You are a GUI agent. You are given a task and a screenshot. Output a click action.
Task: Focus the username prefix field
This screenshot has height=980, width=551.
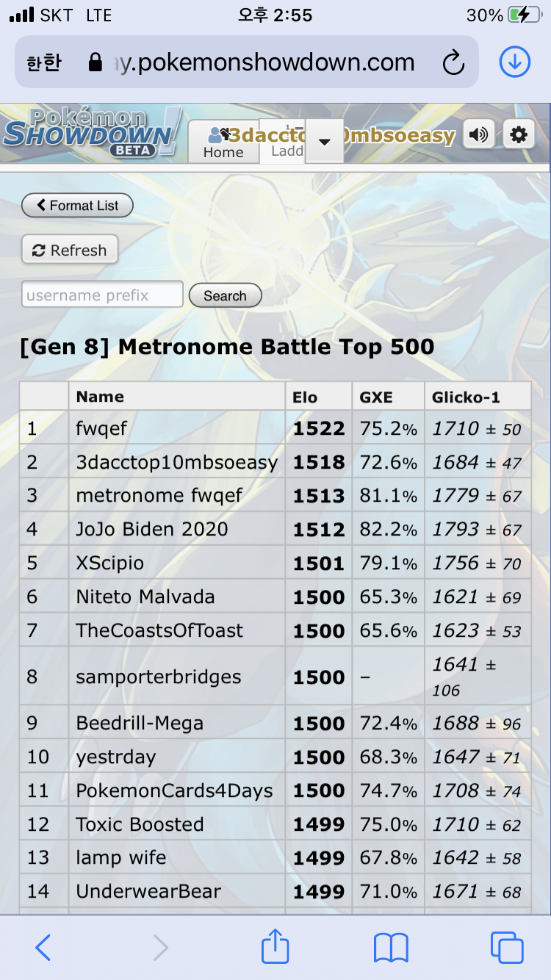click(102, 295)
